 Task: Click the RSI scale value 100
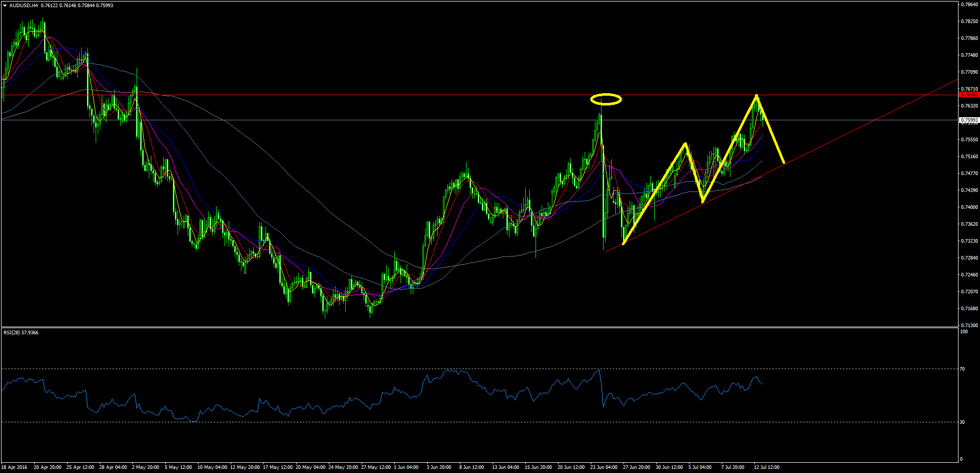coord(964,332)
